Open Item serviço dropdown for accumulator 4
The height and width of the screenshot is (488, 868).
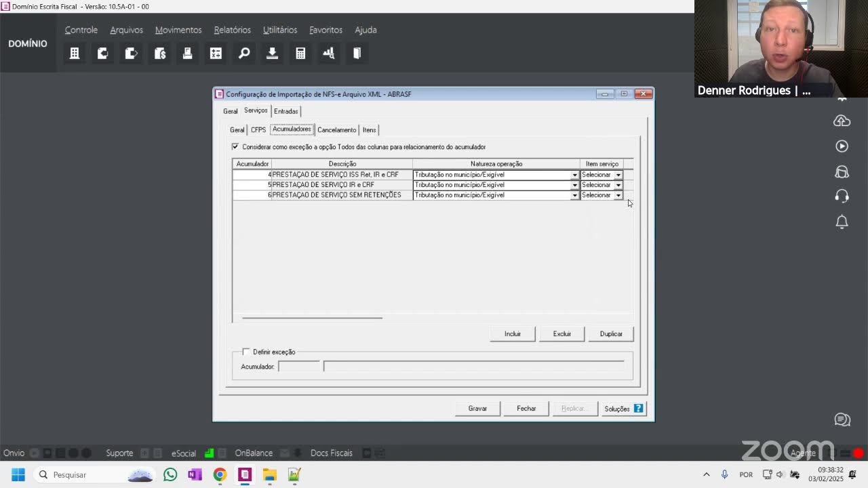coord(618,175)
